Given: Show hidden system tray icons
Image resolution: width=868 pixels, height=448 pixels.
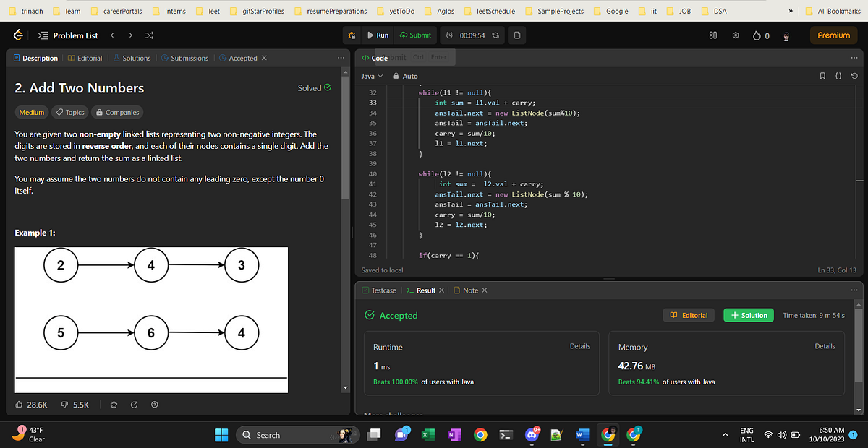Looking at the screenshot, I should (x=726, y=435).
